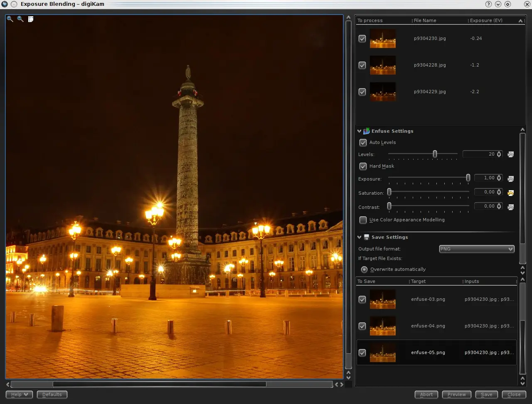Click the Preview button

[x=456, y=394]
